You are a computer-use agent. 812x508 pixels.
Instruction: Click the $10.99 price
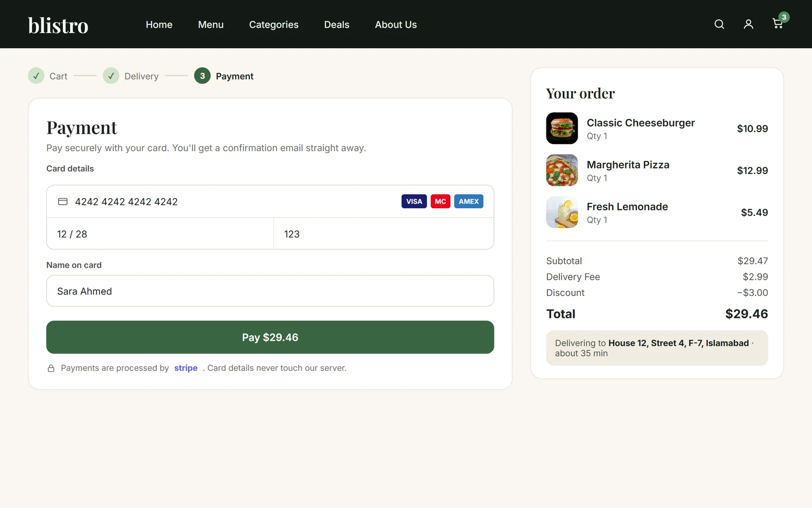click(752, 129)
